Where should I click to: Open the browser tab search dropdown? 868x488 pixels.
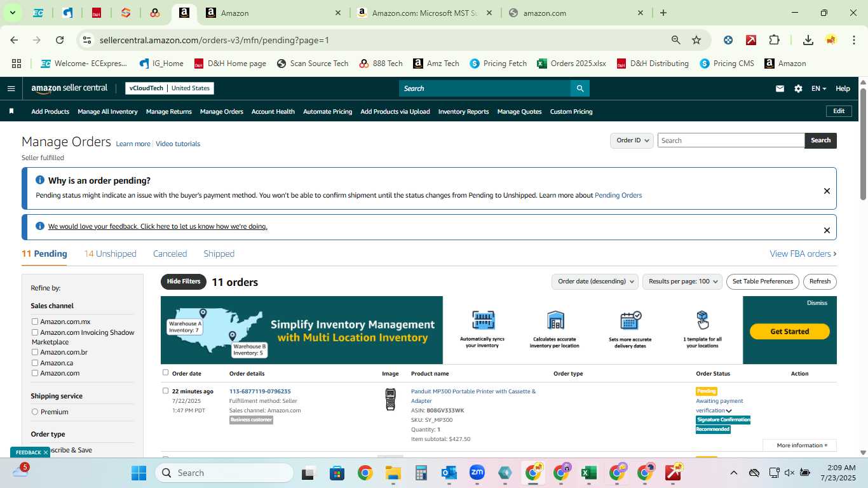(x=12, y=13)
